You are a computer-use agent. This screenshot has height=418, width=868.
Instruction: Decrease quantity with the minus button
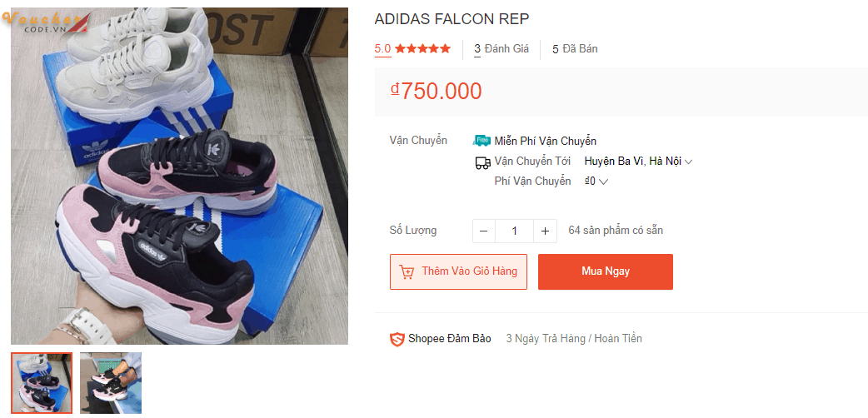[484, 231]
